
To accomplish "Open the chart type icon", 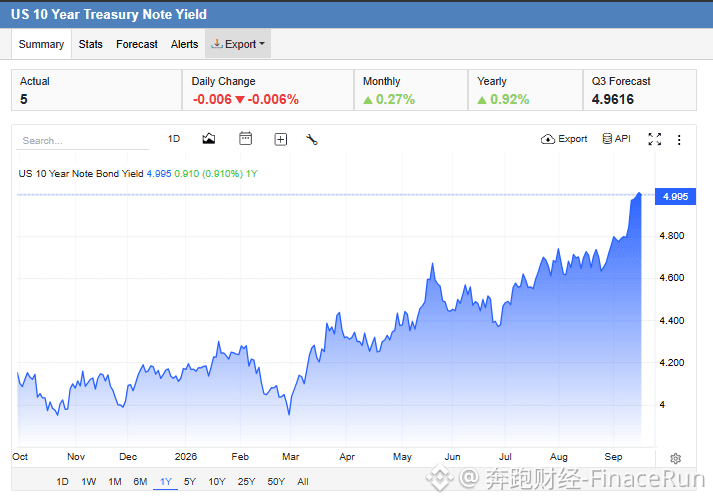I will [x=209, y=139].
